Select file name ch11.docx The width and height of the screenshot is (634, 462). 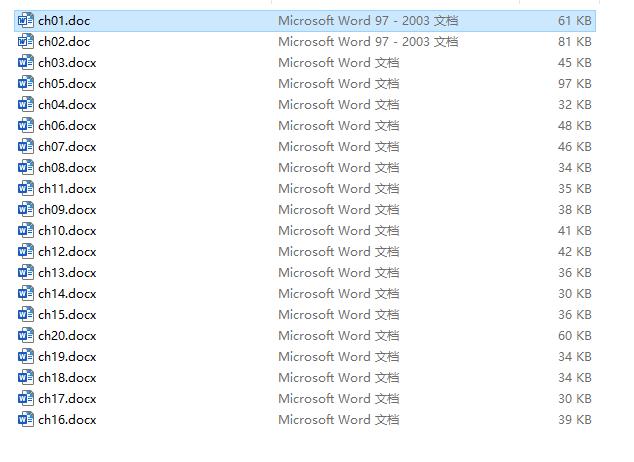67,189
